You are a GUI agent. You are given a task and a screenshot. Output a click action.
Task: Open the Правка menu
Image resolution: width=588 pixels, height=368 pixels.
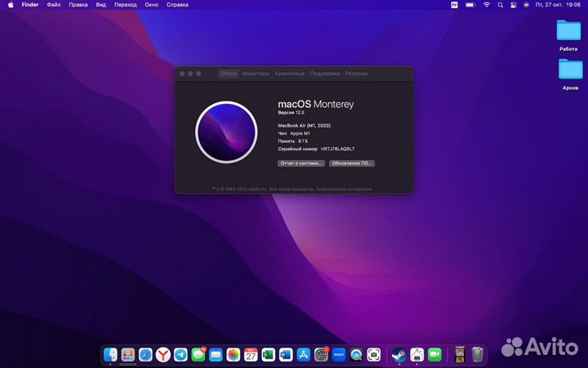pos(78,5)
